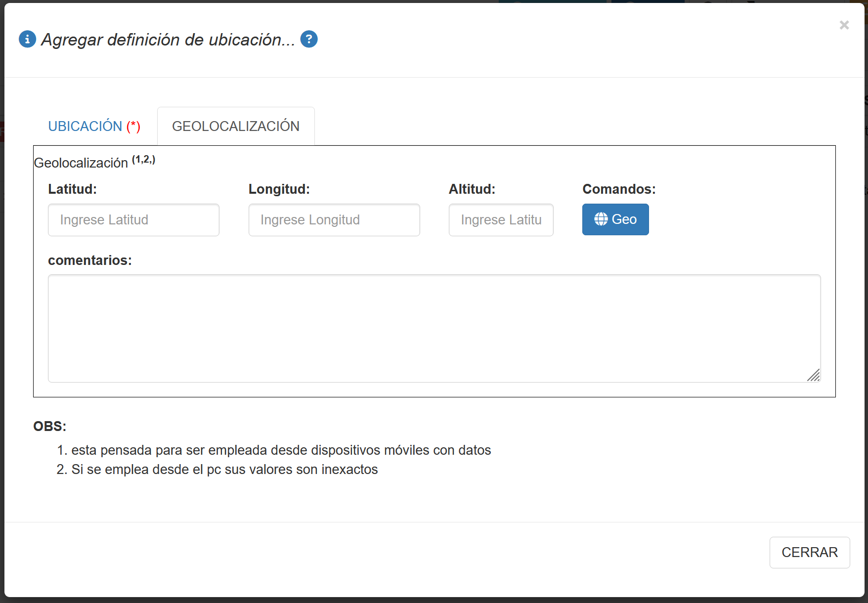Click inside the comentarios text area
Viewport: 868px width, 603px height.
pos(434,328)
